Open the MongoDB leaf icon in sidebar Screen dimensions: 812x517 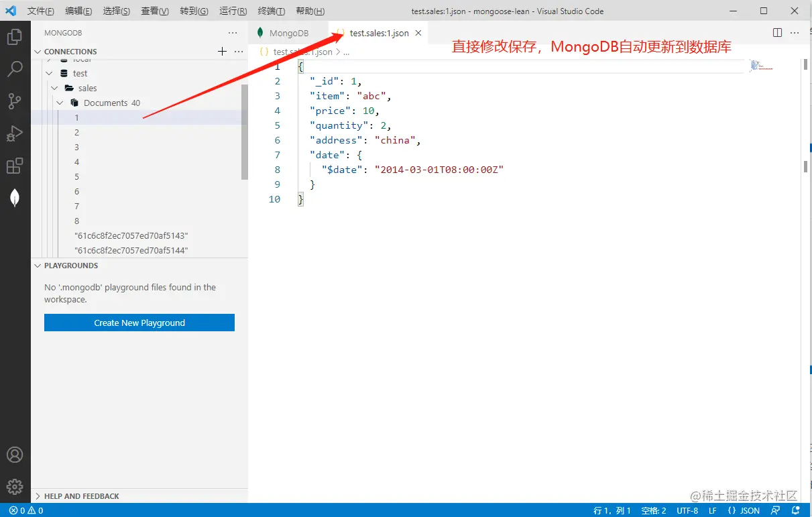coord(15,196)
